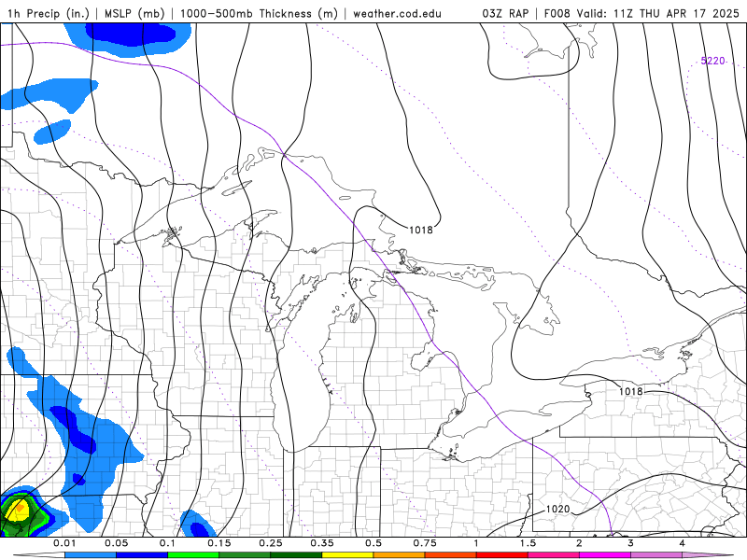
Task: Click the purple '5220' thickness contour label
Action: (712, 61)
